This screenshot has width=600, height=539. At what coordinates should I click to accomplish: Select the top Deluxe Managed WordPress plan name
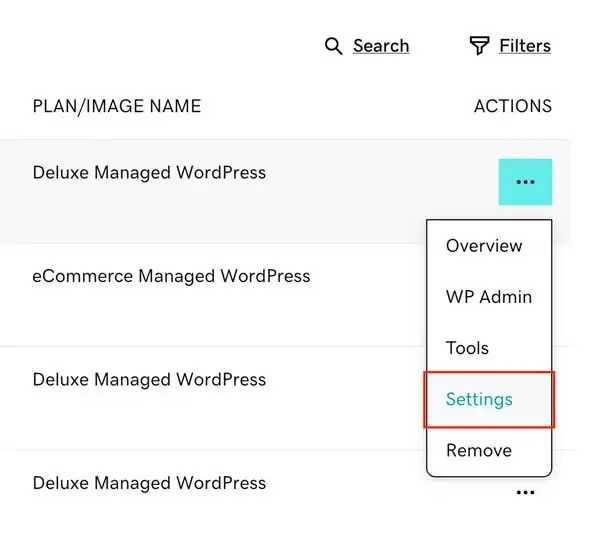(x=149, y=173)
